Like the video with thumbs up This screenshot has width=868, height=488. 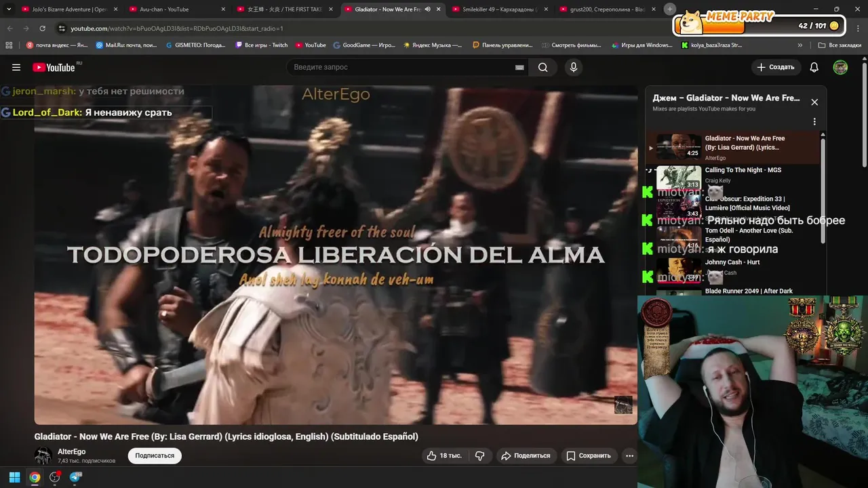[444, 455]
